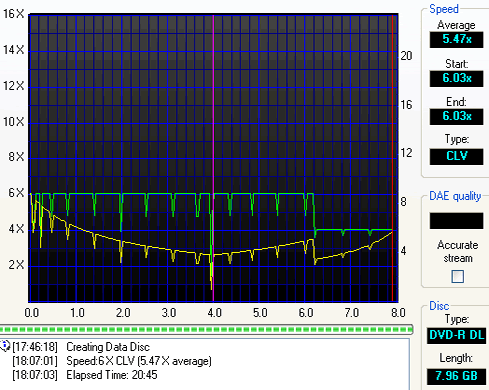Click the log entry icon beside 17:46:18
489x390 pixels.
click(x=5, y=346)
